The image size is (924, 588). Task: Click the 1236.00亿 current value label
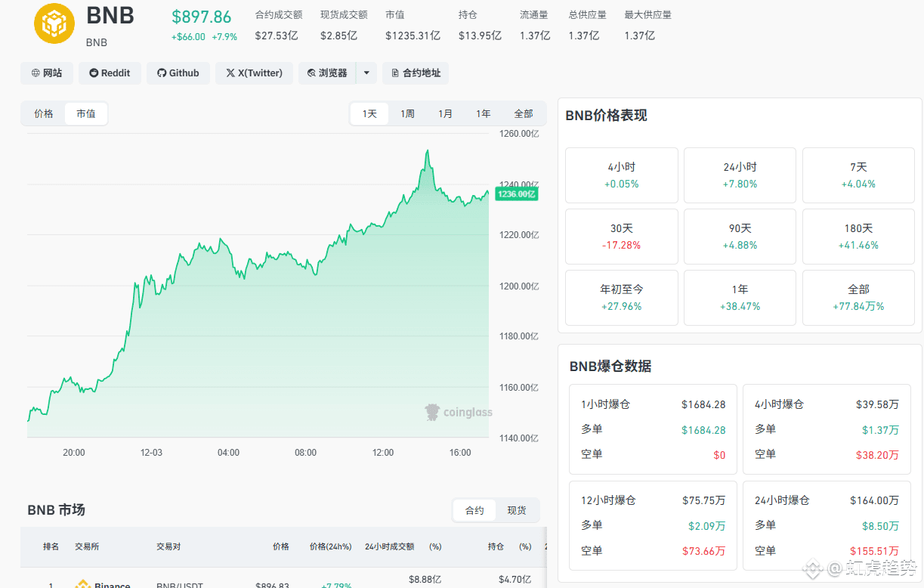tap(517, 193)
